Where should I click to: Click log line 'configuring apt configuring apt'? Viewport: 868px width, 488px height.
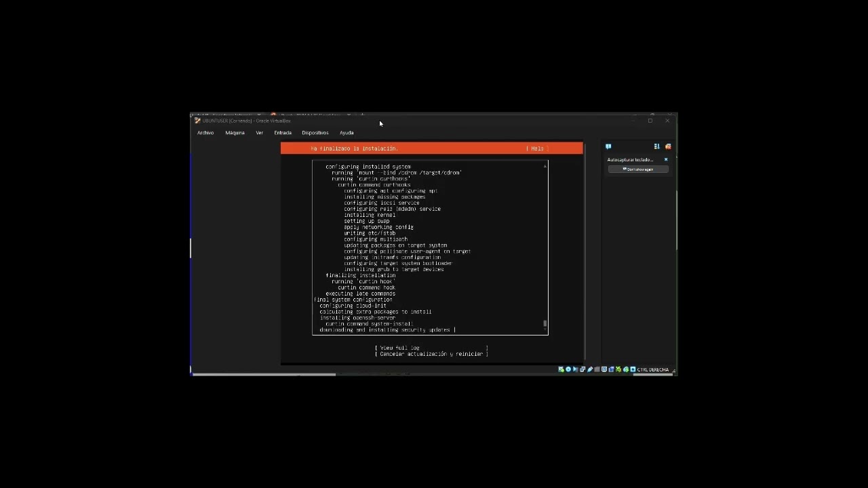[391, 191]
